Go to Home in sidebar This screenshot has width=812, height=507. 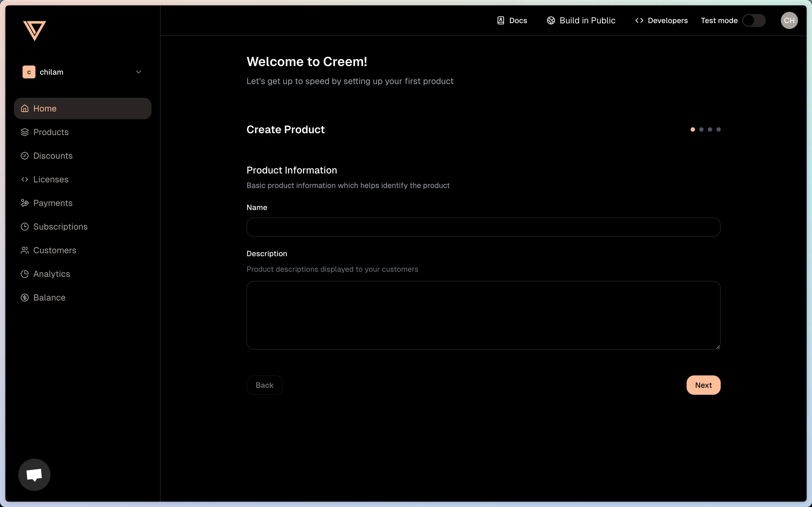point(83,108)
